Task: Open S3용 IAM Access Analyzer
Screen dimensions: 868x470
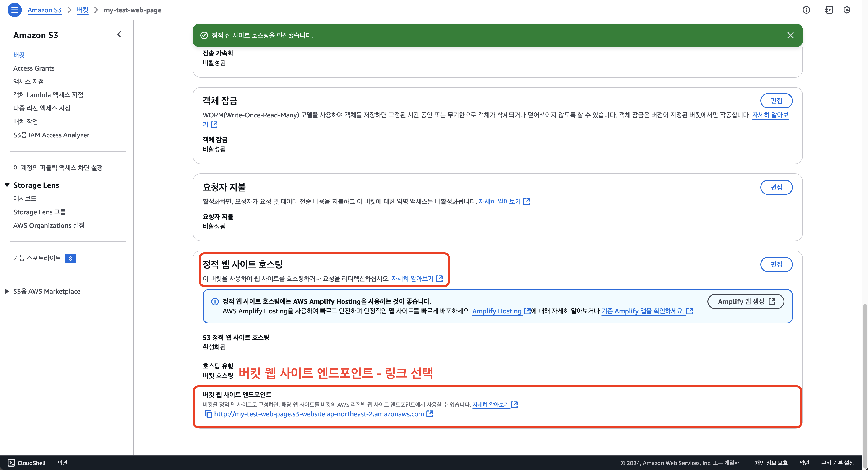Action: tap(51, 135)
